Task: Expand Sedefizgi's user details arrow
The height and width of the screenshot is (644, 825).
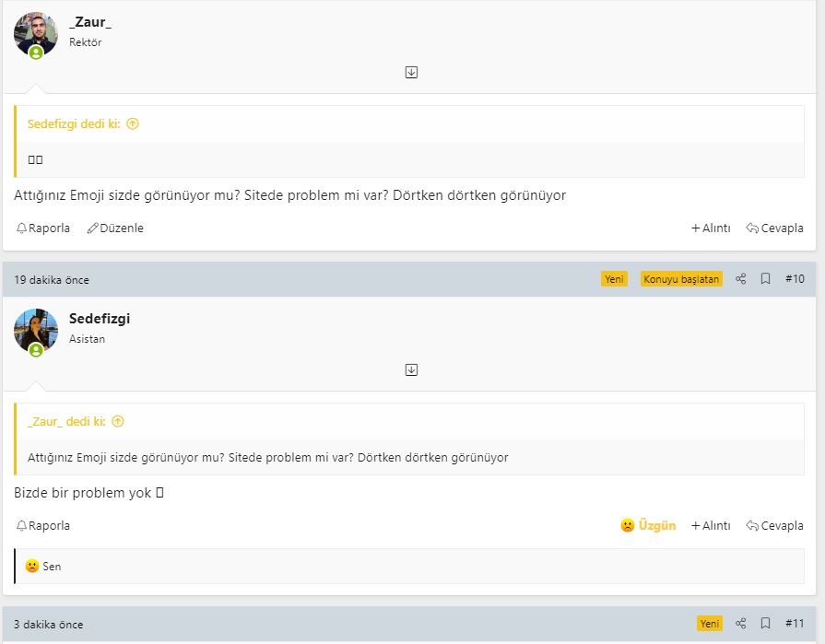Action: 412,369
